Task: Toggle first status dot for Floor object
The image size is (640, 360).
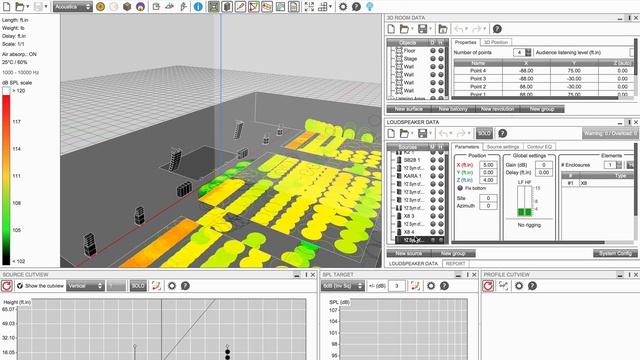Action: tap(433, 51)
